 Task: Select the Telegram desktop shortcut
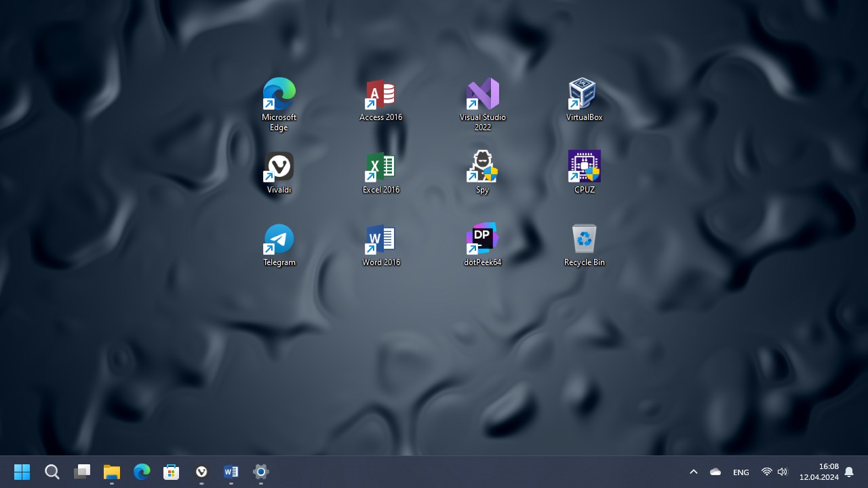pyautogui.click(x=279, y=245)
